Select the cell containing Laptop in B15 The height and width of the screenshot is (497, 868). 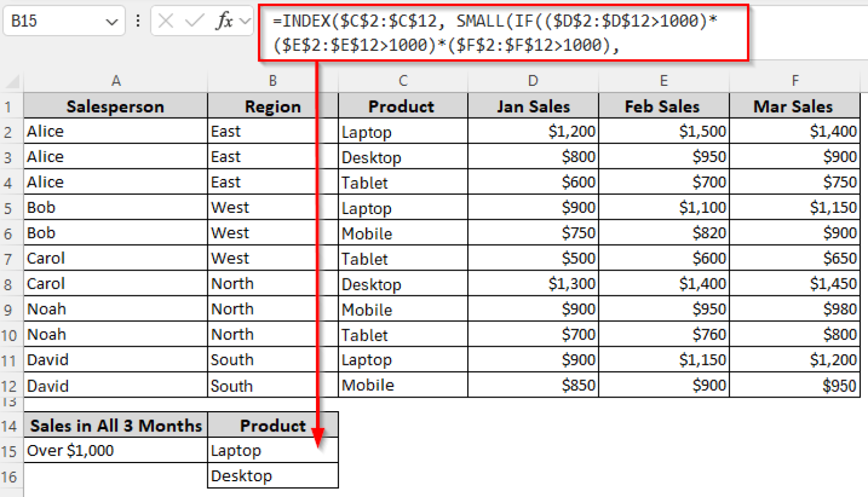click(x=273, y=450)
